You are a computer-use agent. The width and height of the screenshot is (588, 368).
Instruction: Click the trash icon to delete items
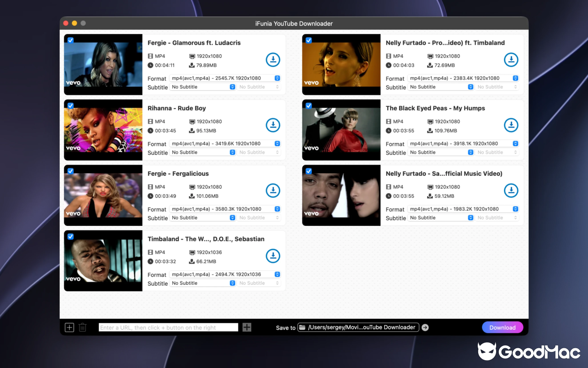(83, 328)
